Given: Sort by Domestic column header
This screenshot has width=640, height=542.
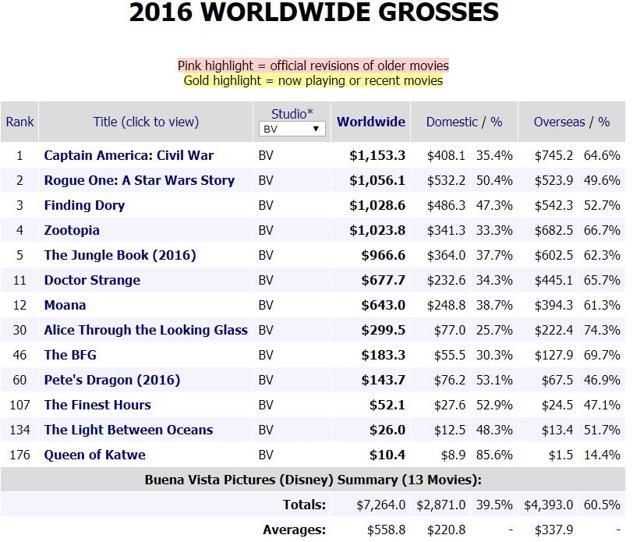Looking at the screenshot, I should [x=452, y=122].
